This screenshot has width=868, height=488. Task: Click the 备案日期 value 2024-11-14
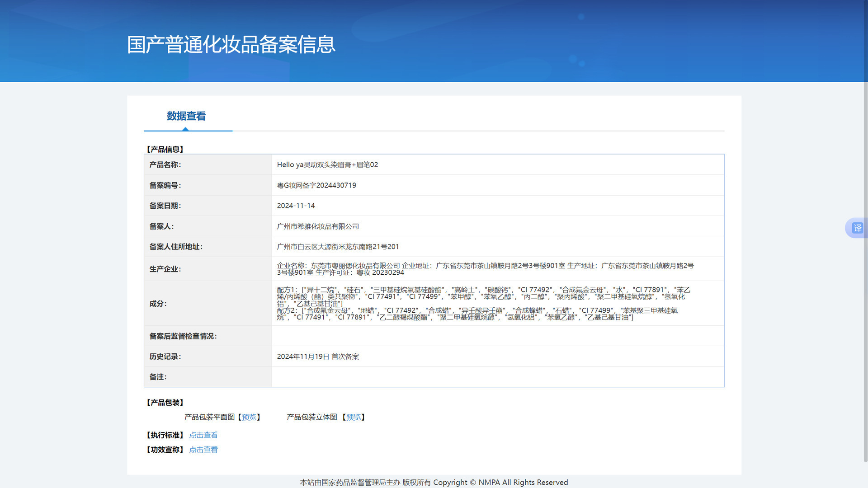click(296, 206)
